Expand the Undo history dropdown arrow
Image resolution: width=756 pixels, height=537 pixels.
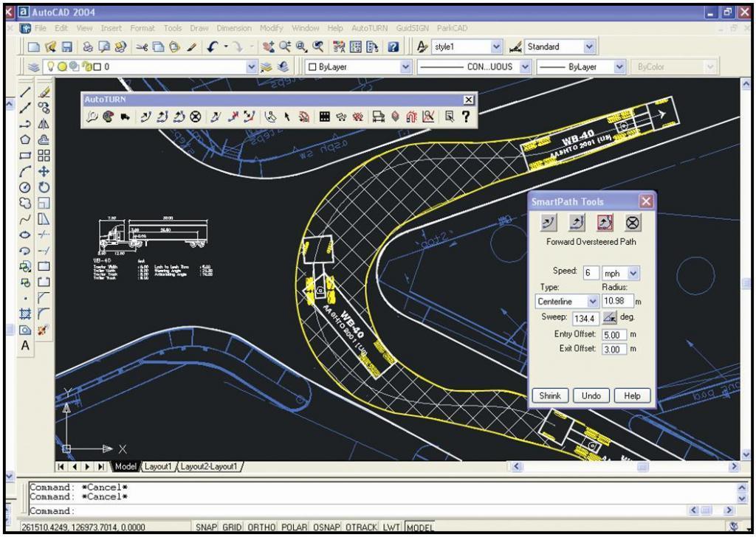click(226, 46)
